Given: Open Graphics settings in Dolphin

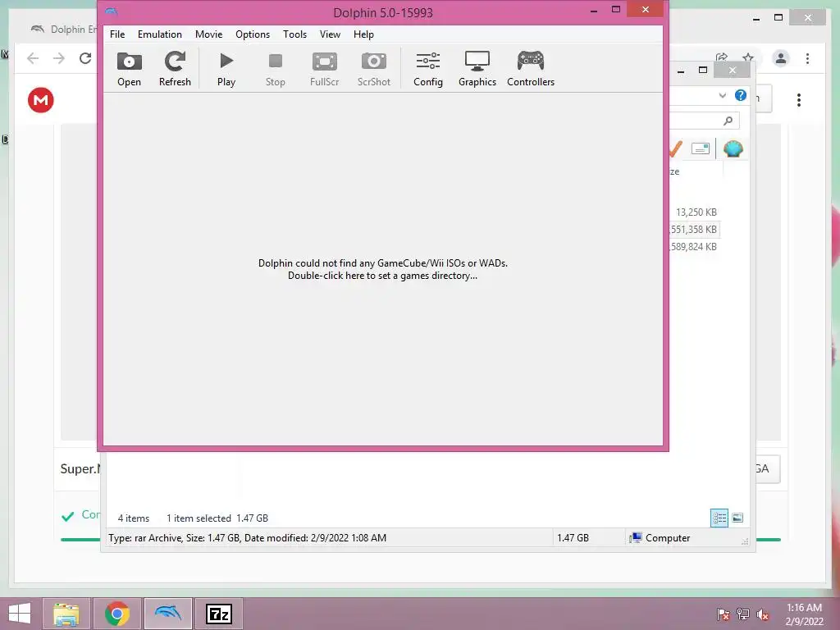Looking at the screenshot, I should coord(477,69).
